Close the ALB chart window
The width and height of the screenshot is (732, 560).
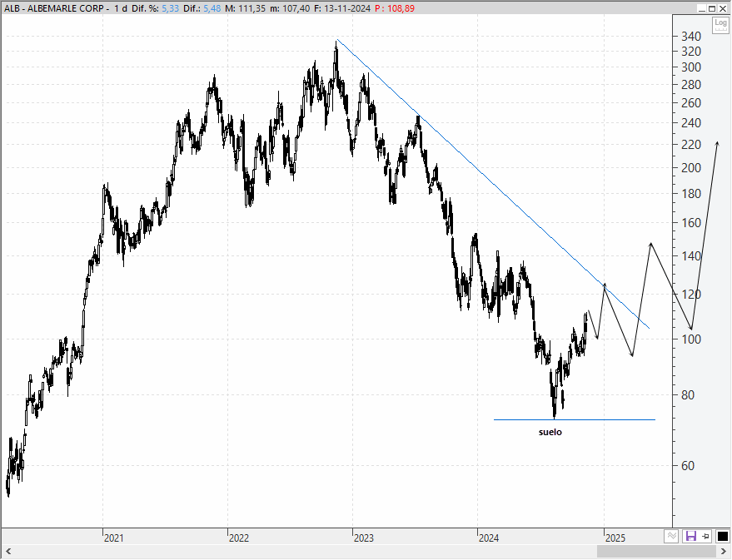coord(722,8)
